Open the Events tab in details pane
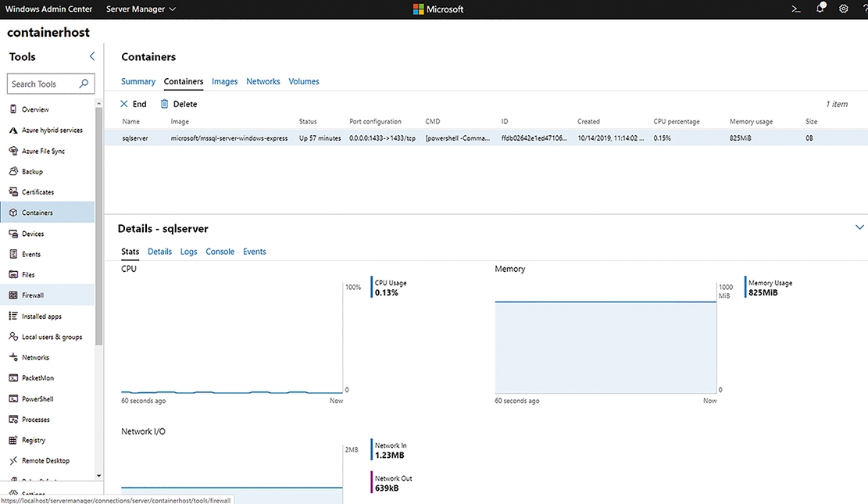This screenshot has height=504, width=868. [254, 252]
